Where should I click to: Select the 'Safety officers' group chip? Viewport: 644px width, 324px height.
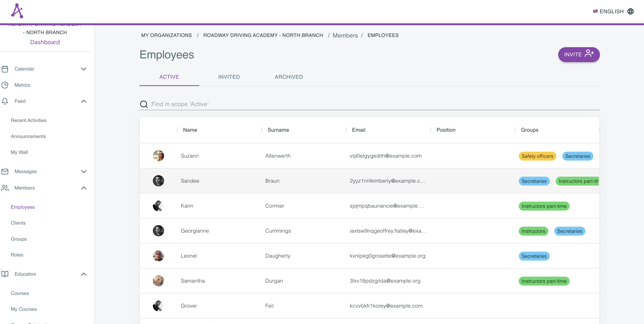(x=537, y=156)
